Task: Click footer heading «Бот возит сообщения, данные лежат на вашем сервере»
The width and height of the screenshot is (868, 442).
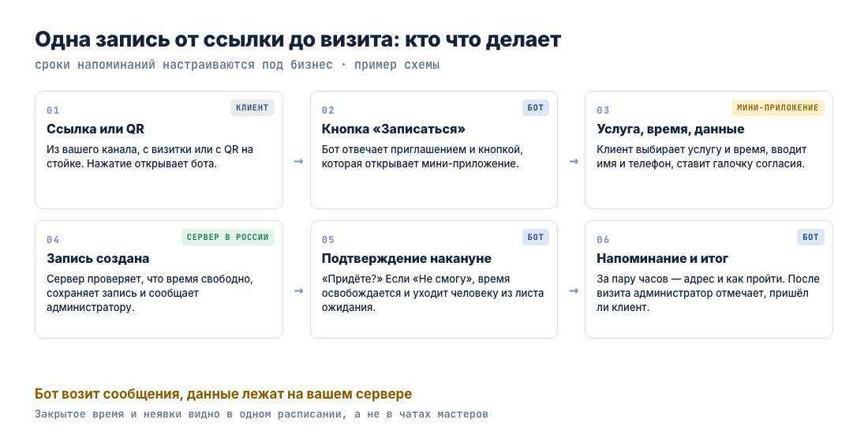Action: (223, 394)
